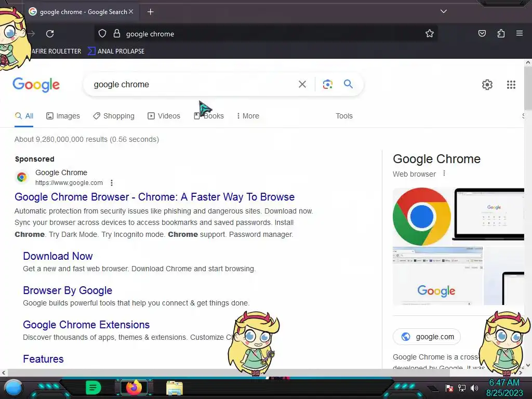532x399 pixels.
Task: Open the sponsored ad options three-dot menu
Action: pos(112,183)
